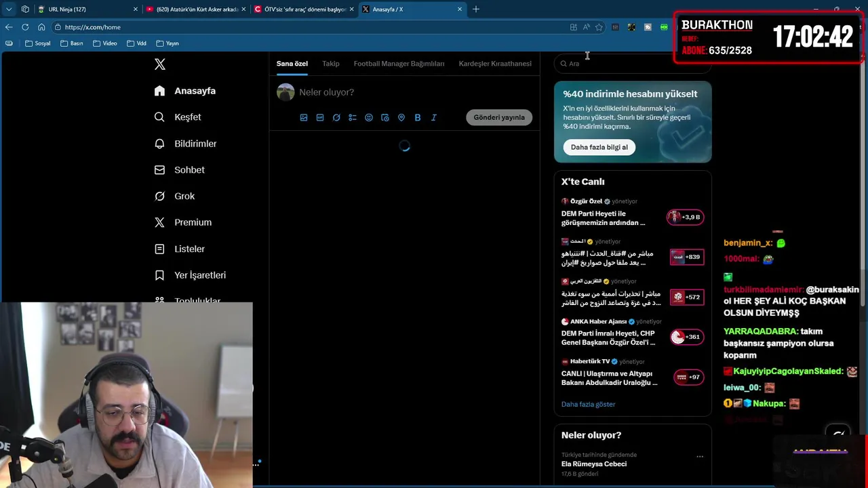The image size is (868, 488).
Task: Apply italic formatting in composer
Action: click(x=434, y=117)
